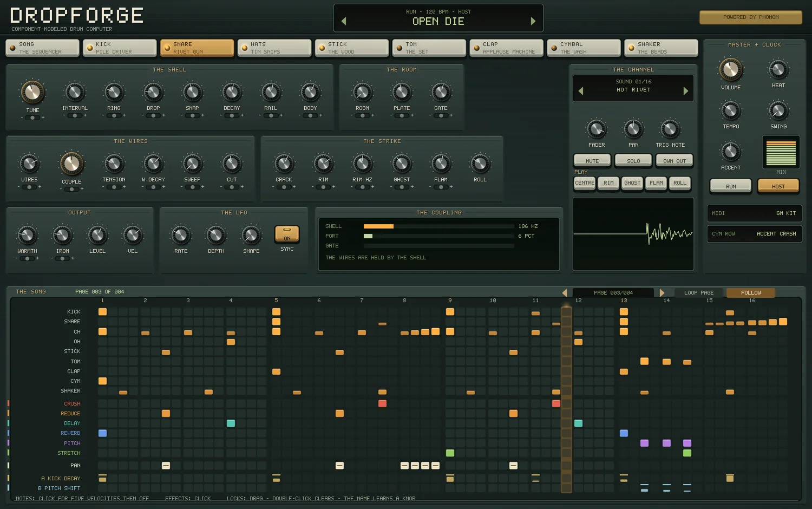This screenshot has width=812, height=509.
Task: Click the output VEL knob
Action: (133, 235)
